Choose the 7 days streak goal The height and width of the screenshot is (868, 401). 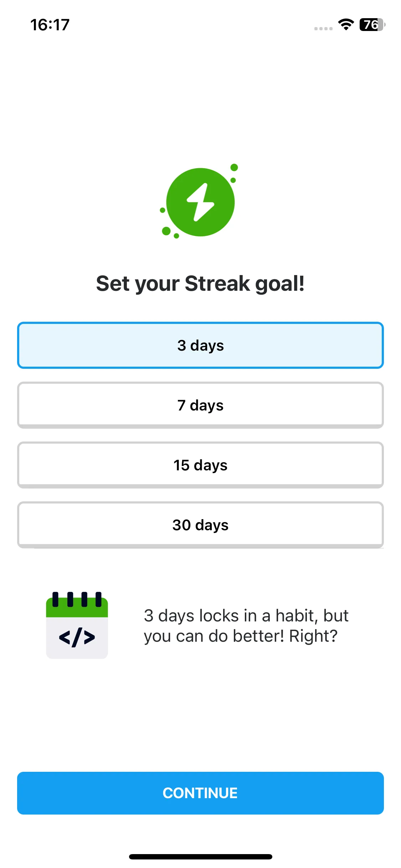click(x=200, y=405)
